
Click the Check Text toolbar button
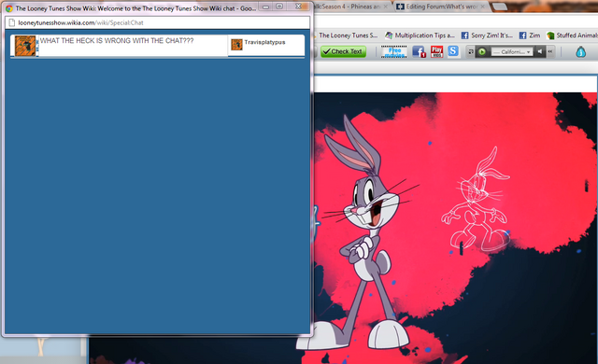click(343, 51)
